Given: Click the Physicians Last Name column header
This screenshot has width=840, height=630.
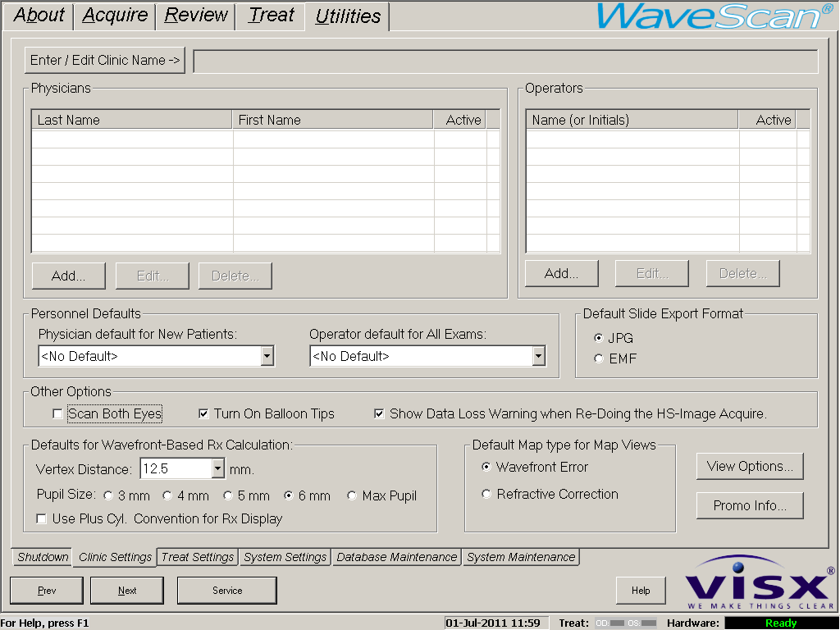Looking at the screenshot, I should [x=132, y=120].
